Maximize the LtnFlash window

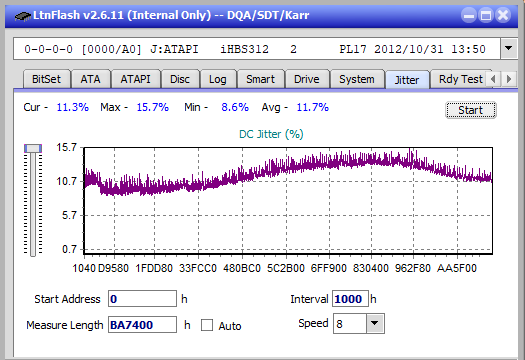(x=486, y=15)
